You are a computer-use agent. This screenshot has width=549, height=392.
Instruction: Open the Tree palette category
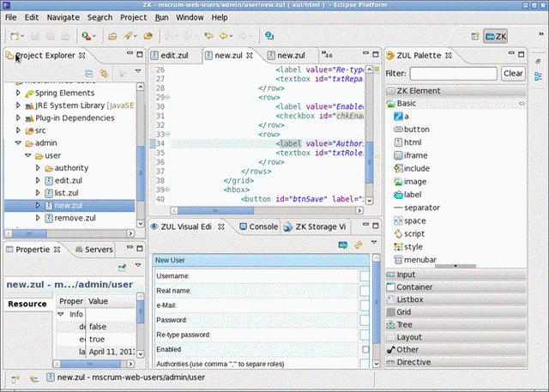(455, 324)
